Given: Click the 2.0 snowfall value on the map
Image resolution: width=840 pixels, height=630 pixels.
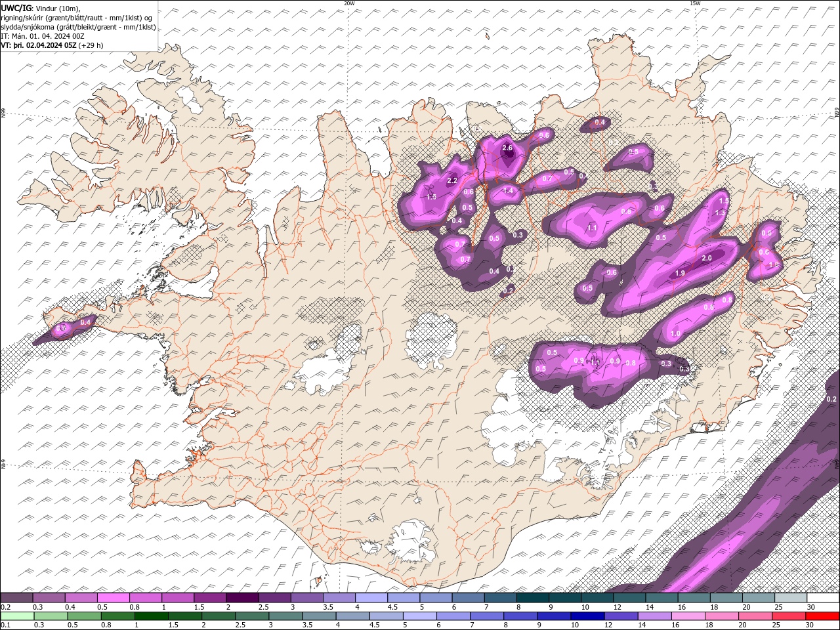Looking at the screenshot, I should 707,259.
